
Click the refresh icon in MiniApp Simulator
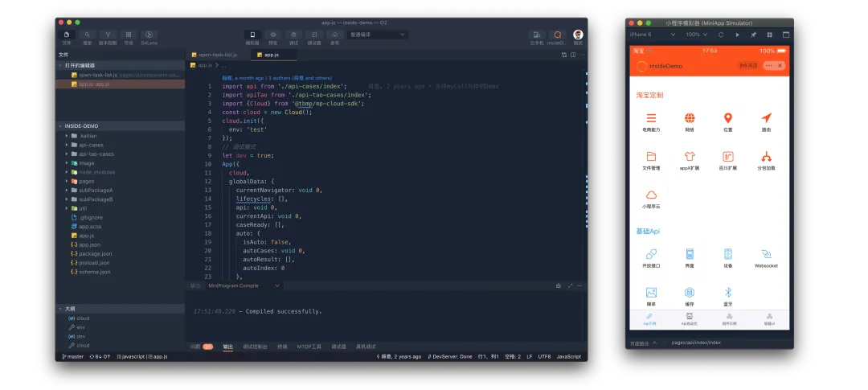[x=722, y=35]
